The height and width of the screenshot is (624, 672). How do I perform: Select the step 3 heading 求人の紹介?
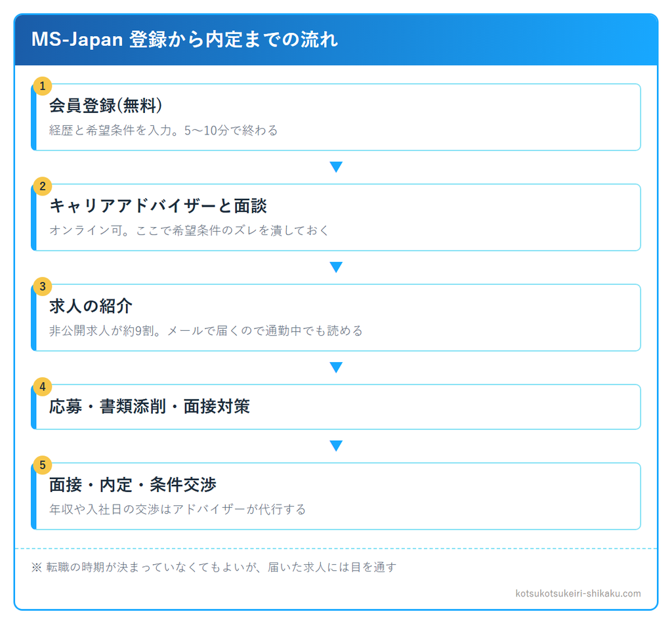[x=91, y=306]
